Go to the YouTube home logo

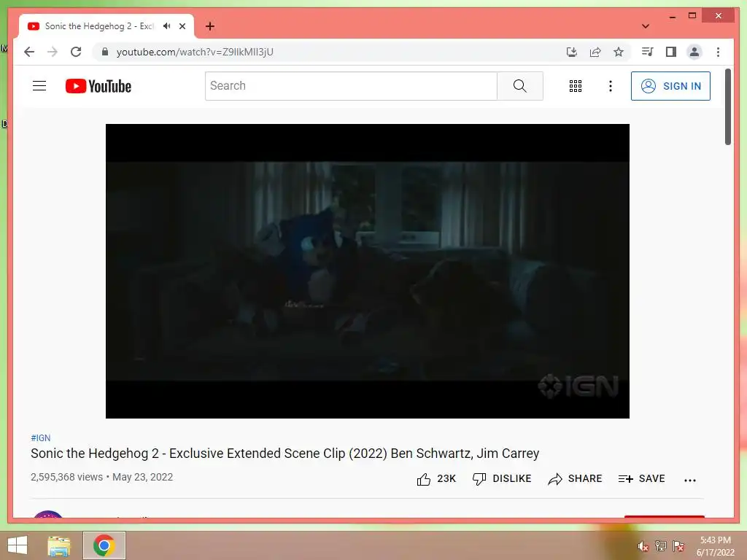point(98,86)
